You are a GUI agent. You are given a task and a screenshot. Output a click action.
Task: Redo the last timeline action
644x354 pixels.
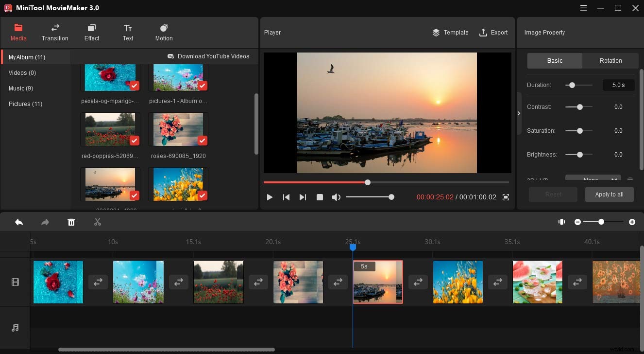(x=45, y=222)
